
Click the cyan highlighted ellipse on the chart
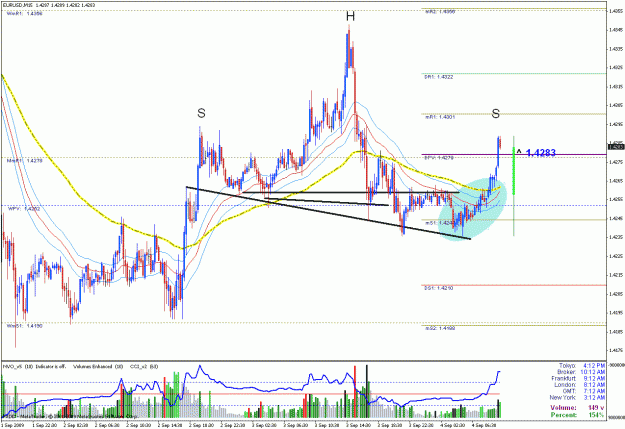[472, 211]
